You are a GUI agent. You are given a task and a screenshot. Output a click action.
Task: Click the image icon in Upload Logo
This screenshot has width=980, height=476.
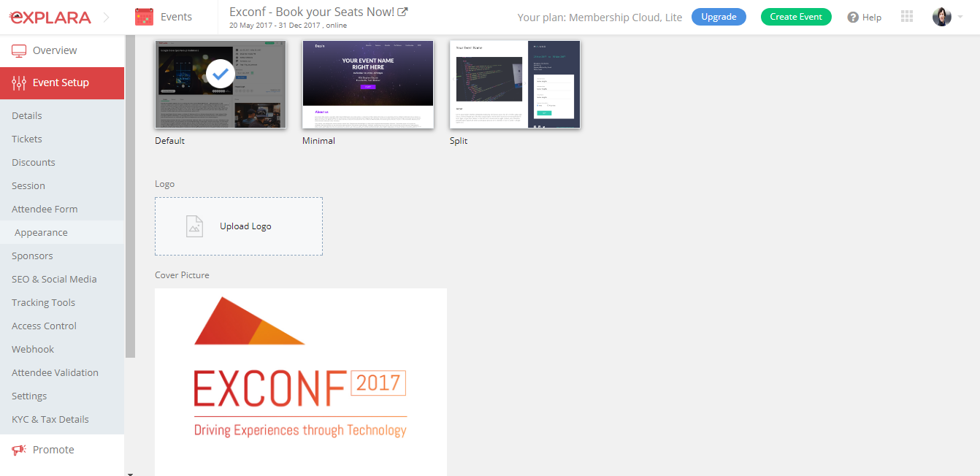pos(194,226)
